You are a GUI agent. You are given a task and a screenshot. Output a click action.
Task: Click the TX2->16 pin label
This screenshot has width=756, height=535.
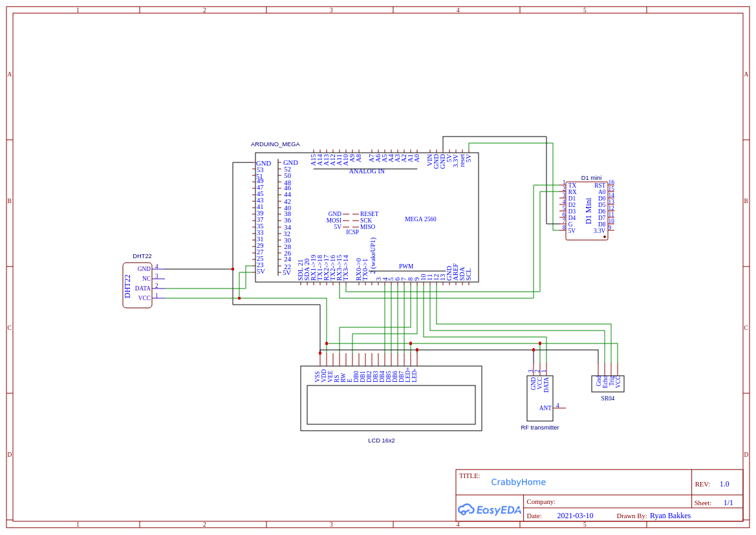pyautogui.click(x=332, y=268)
